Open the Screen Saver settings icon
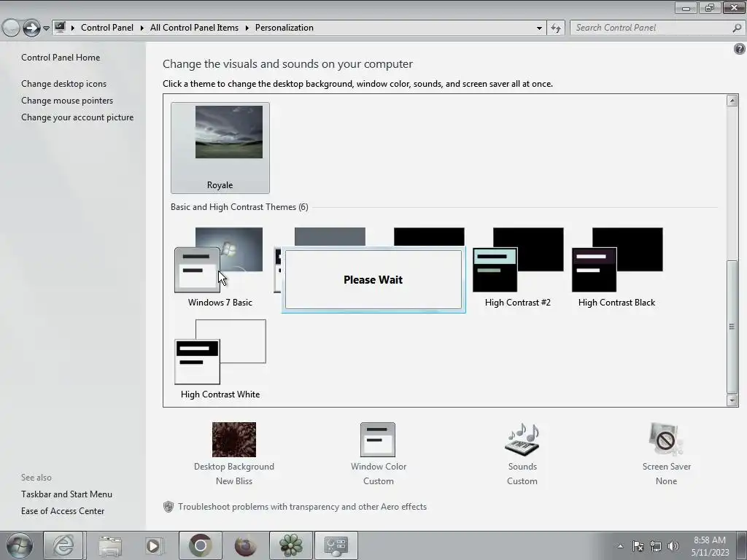Viewport: 747px width, 560px height. coord(666,439)
